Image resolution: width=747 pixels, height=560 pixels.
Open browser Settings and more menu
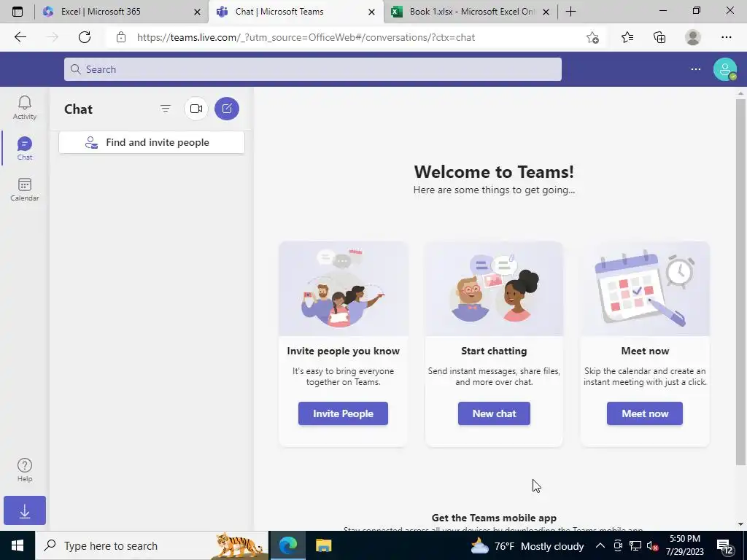pos(726,37)
